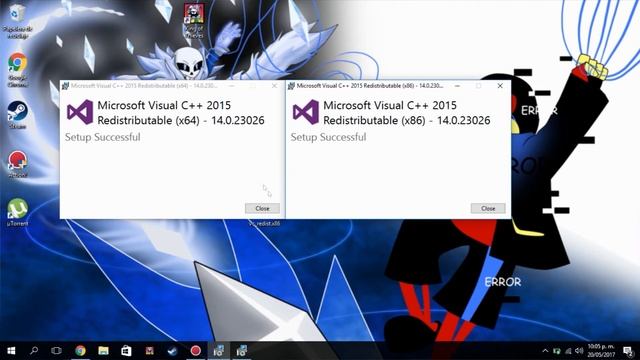
Task: Select the Recycle Bin desktop icon
Action: click(17, 20)
